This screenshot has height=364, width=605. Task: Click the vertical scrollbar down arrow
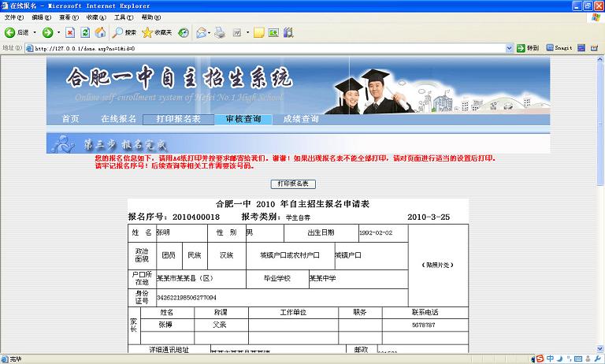599,347
